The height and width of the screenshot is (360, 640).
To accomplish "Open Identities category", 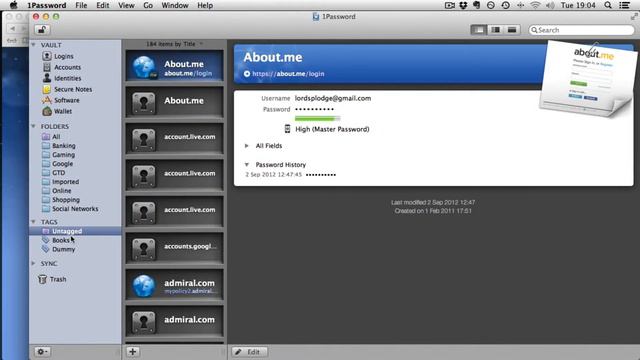I will (67, 78).
